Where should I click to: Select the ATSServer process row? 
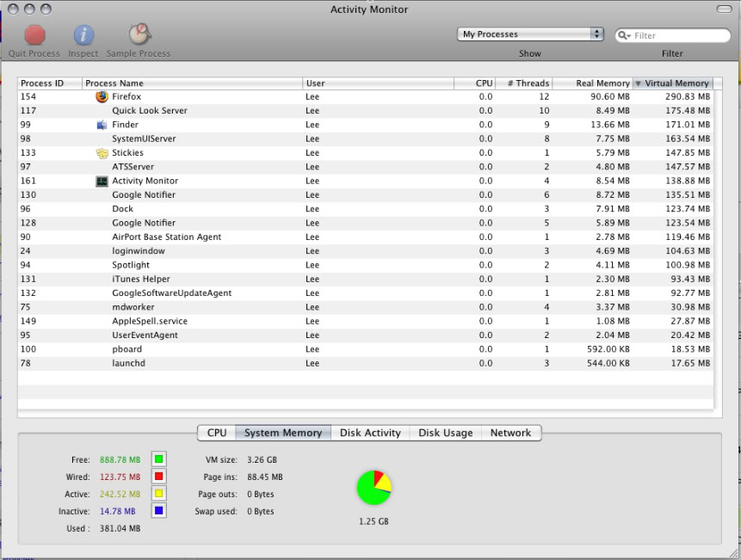pos(365,167)
